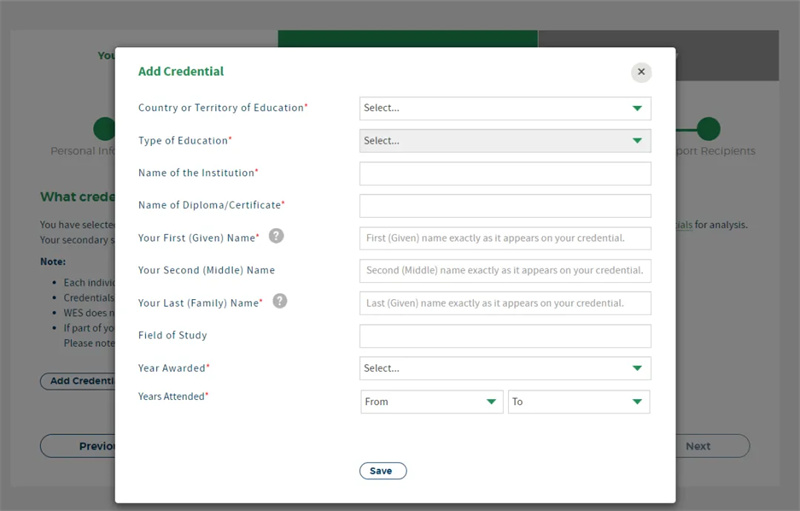Select Years Attended From dropdown

coord(431,402)
